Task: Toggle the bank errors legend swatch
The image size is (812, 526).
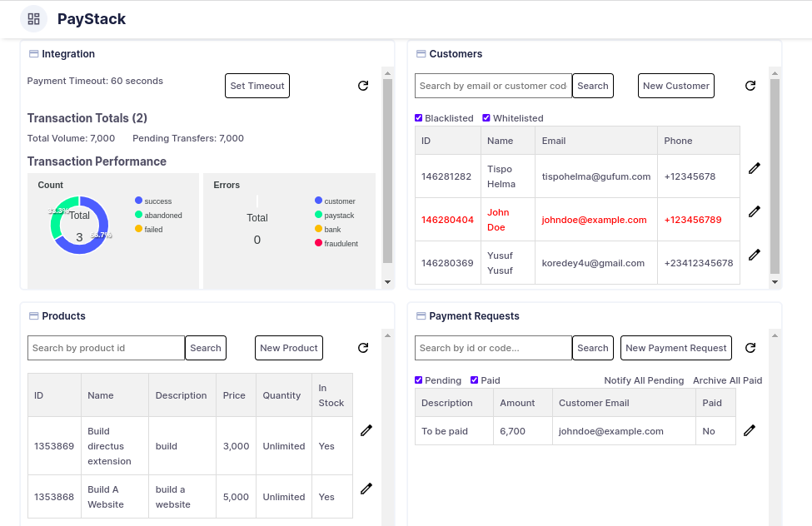Action: pyautogui.click(x=318, y=228)
